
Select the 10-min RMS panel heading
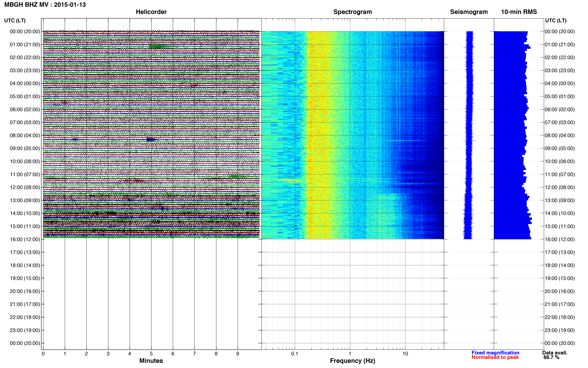(x=519, y=12)
